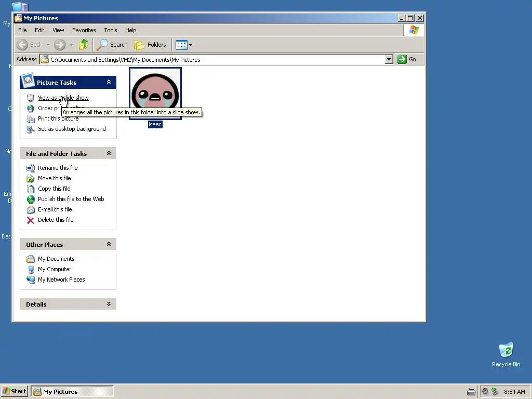Screen dimensions: 532x399
Task: Click the My Computer icon
Action: [x=31, y=270]
